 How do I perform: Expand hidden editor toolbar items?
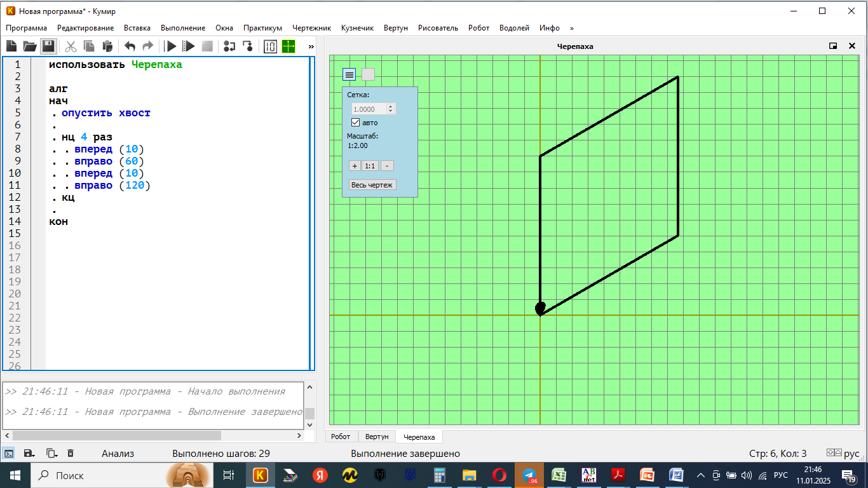(x=311, y=46)
